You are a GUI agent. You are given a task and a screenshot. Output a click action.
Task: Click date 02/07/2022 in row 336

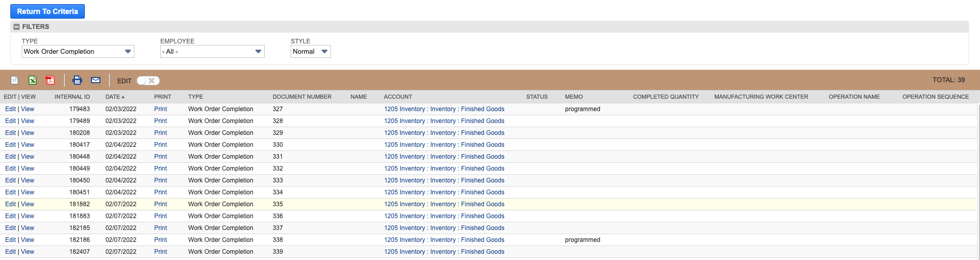click(121, 216)
